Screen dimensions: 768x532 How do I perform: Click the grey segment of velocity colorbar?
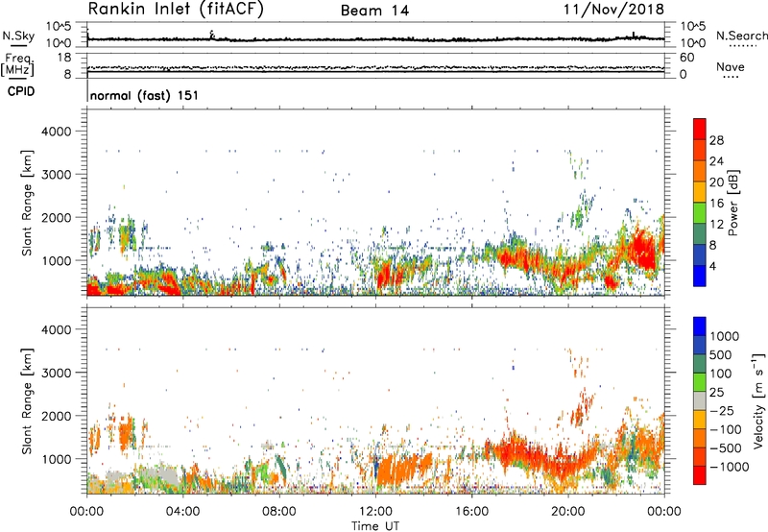[x=700, y=401]
